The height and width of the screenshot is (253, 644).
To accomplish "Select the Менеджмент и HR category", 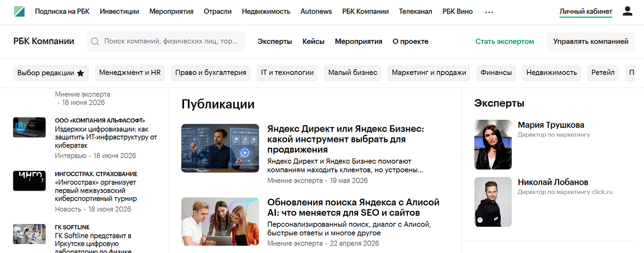I will click(130, 73).
